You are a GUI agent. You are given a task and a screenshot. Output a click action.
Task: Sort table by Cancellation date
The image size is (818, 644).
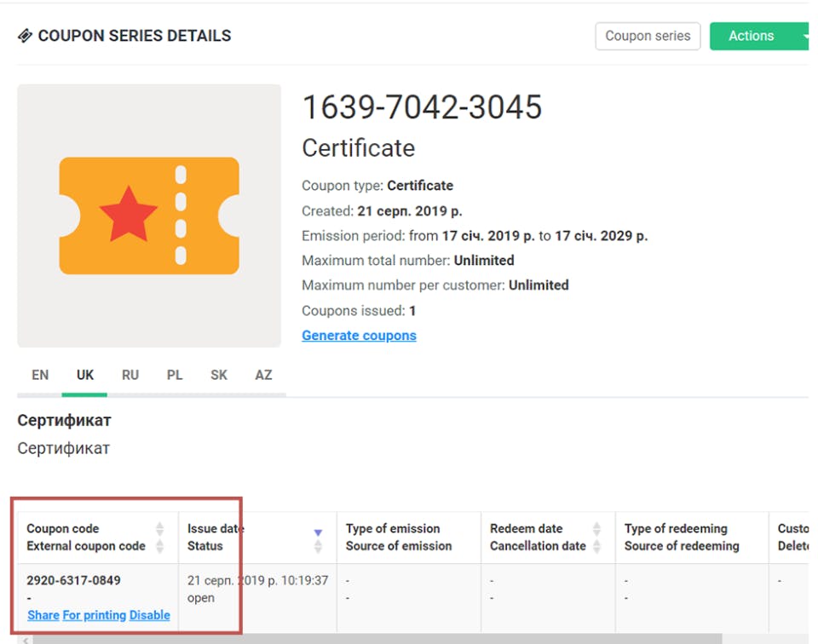[596, 546]
